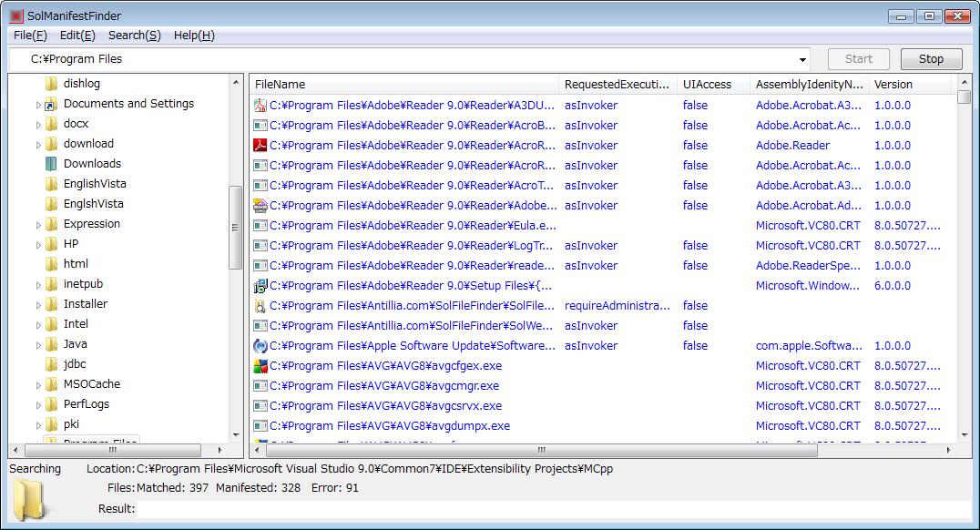Expand the Documents and Settings tree node
This screenshot has width=980, height=530.
(x=38, y=105)
